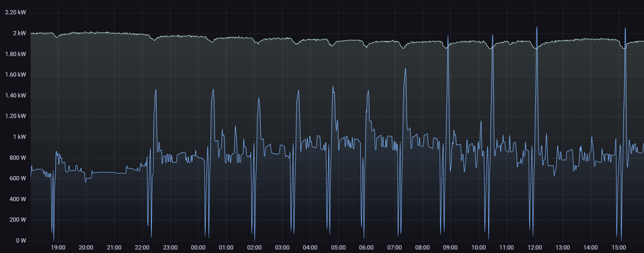
Task: Click the 08:00 time axis label
Action: [x=422, y=248]
